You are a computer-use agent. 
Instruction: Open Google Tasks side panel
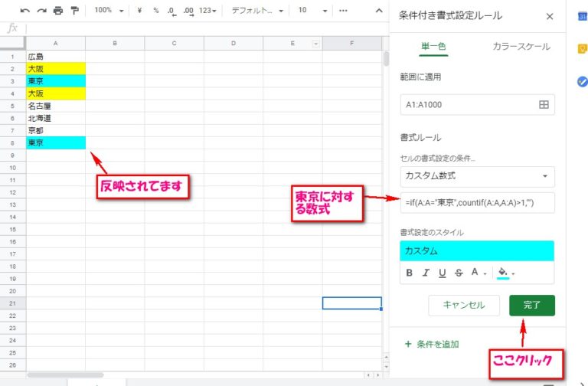[583, 81]
